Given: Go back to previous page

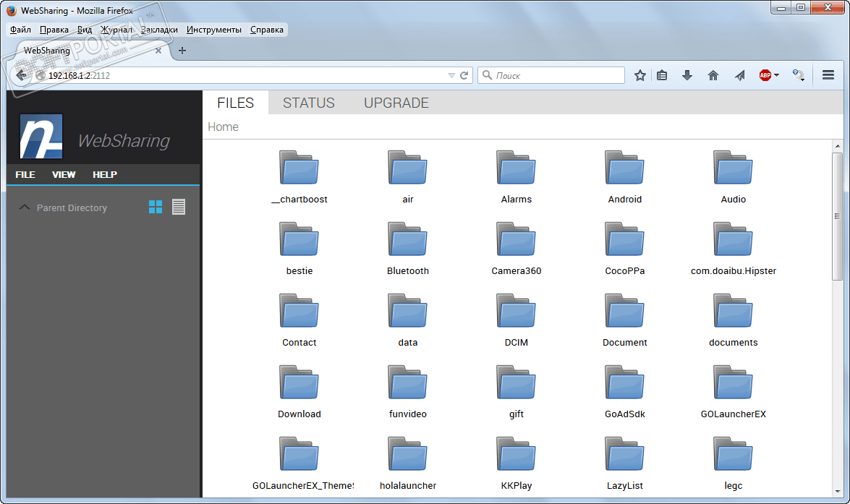Looking at the screenshot, I should [x=21, y=75].
